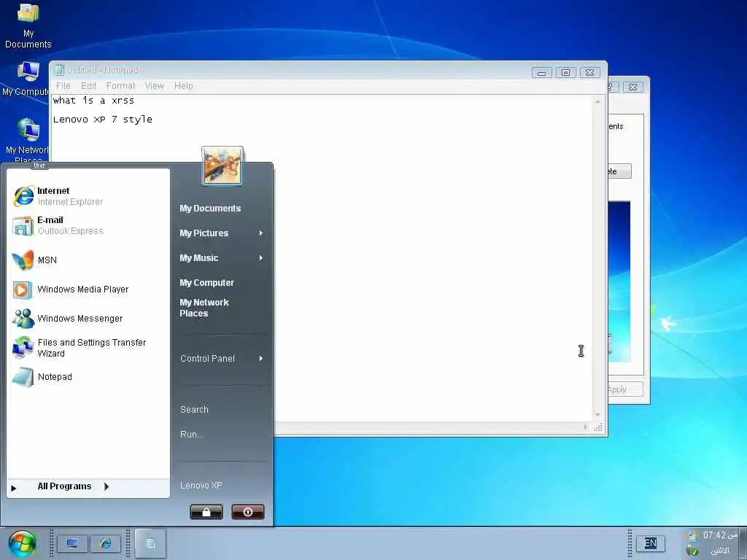Click the user account picture
Viewport: 747px width, 560px height.
(x=222, y=166)
